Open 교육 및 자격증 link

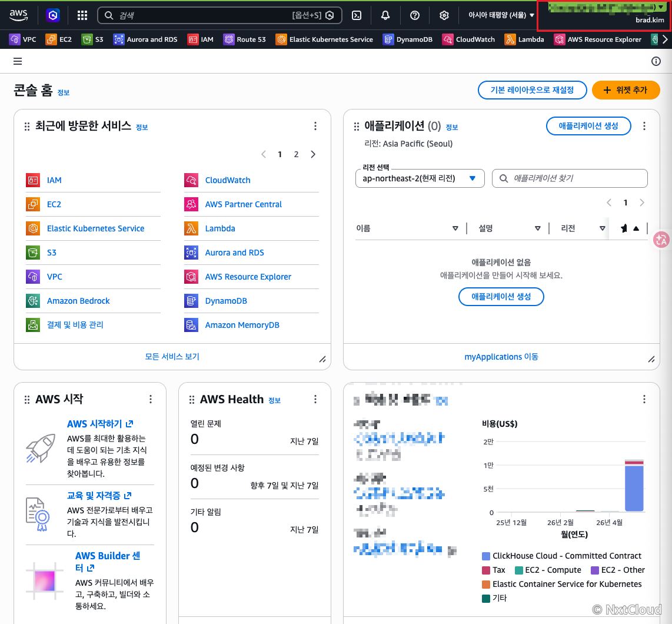(99, 495)
